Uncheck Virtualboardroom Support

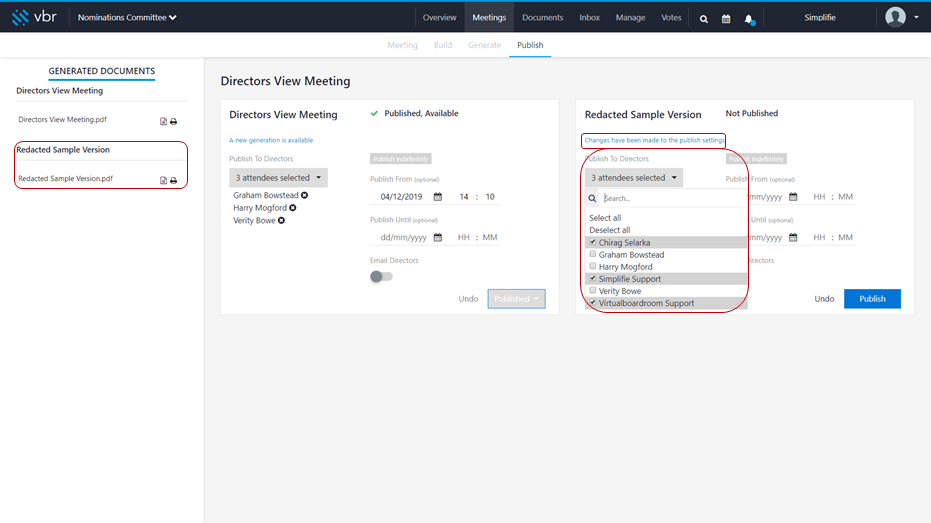click(593, 303)
